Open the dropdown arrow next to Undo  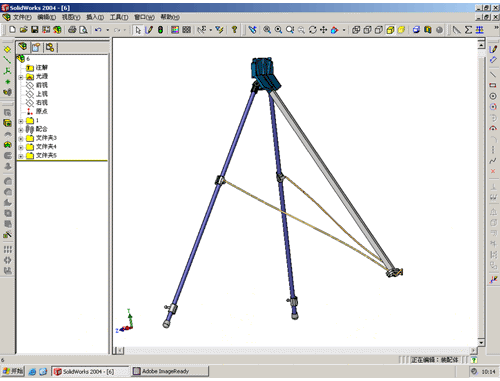[x=107, y=30]
